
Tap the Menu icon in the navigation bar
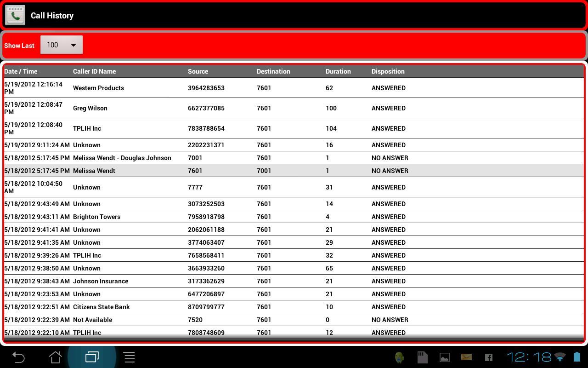coord(129,357)
